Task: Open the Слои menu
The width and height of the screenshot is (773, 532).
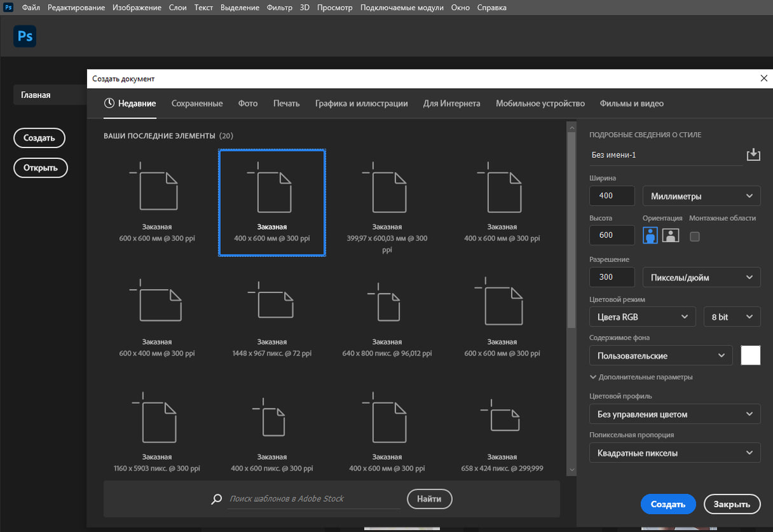Action: click(178, 8)
